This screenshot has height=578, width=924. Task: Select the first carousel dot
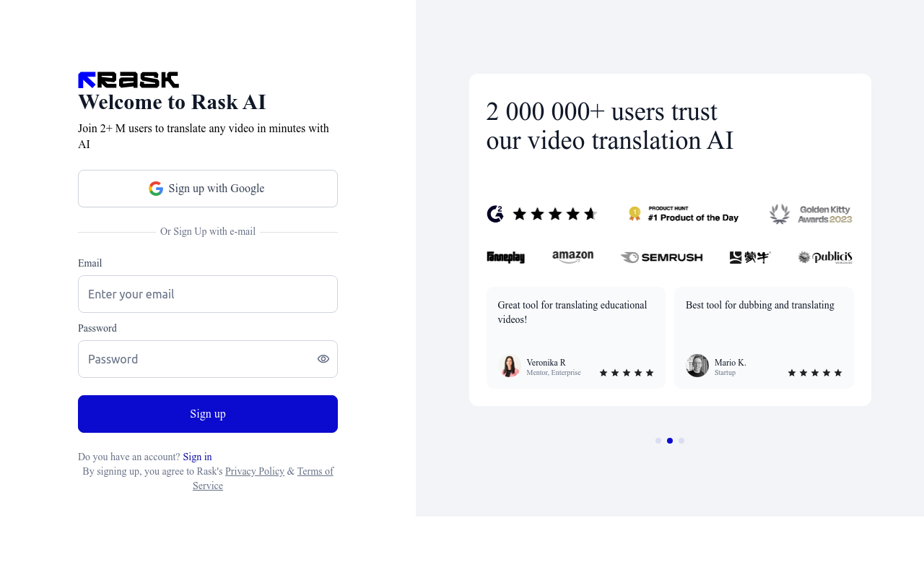tap(658, 441)
